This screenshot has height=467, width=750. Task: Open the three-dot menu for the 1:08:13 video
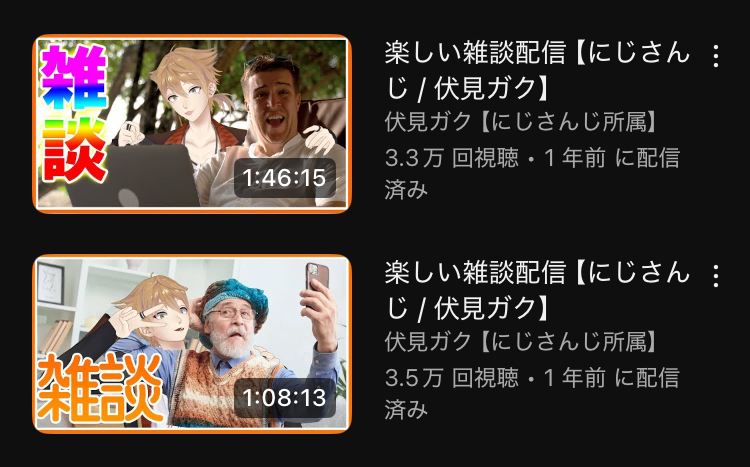pos(716,276)
